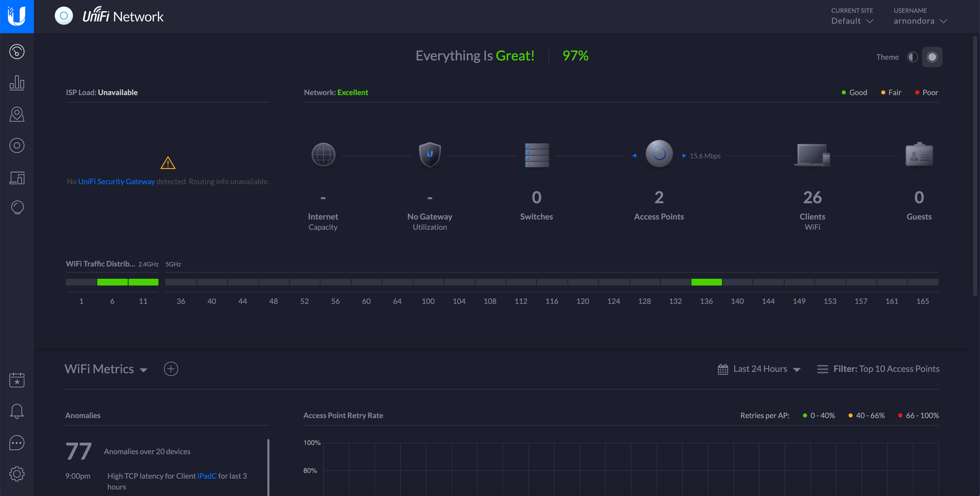Click the 26 Clients WiFi count

point(812,197)
